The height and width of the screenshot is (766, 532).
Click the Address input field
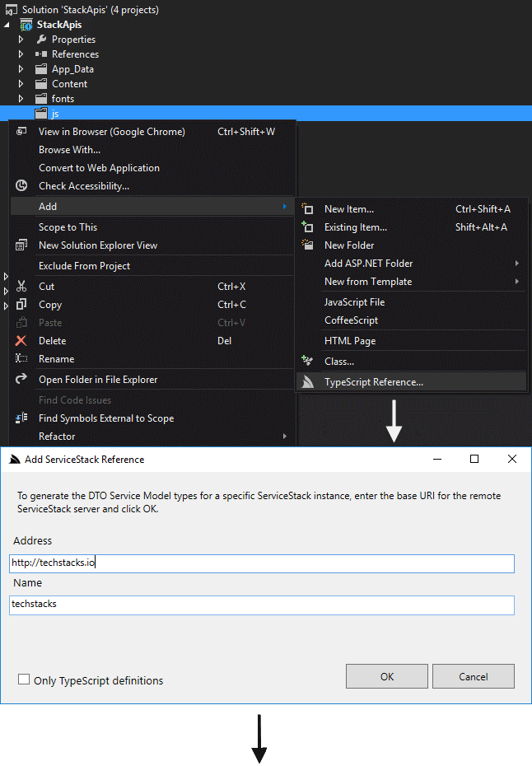pos(262,563)
